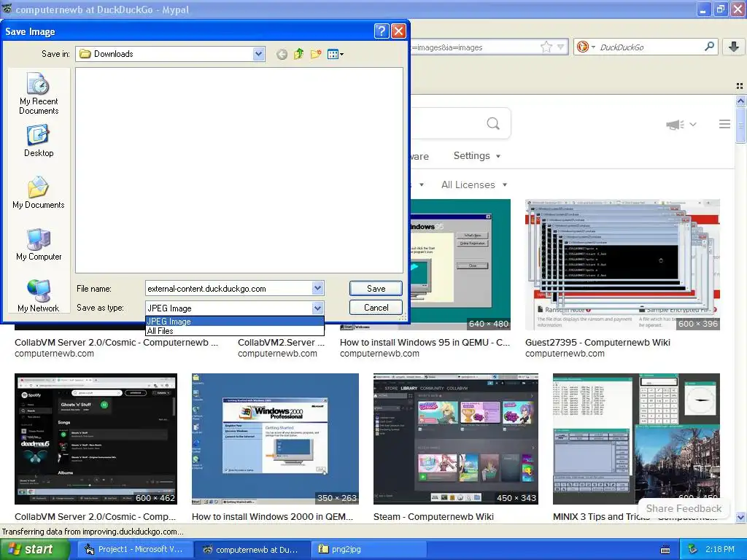The image size is (747, 560).
Task: Open the Spotify CollabVM Server thumbnail
Action: coord(96,438)
